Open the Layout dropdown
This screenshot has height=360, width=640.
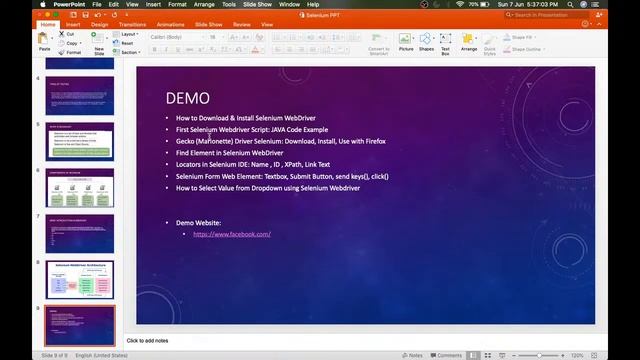click(126, 34)
